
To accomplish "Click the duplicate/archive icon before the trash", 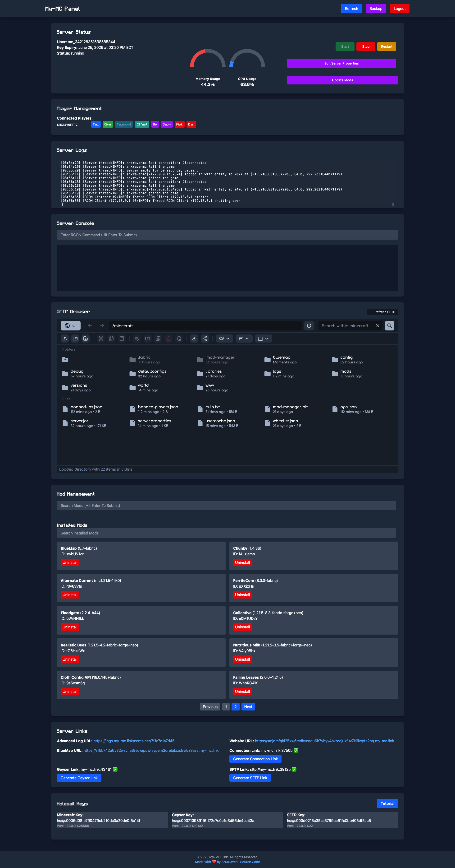I will click(158, 338).
